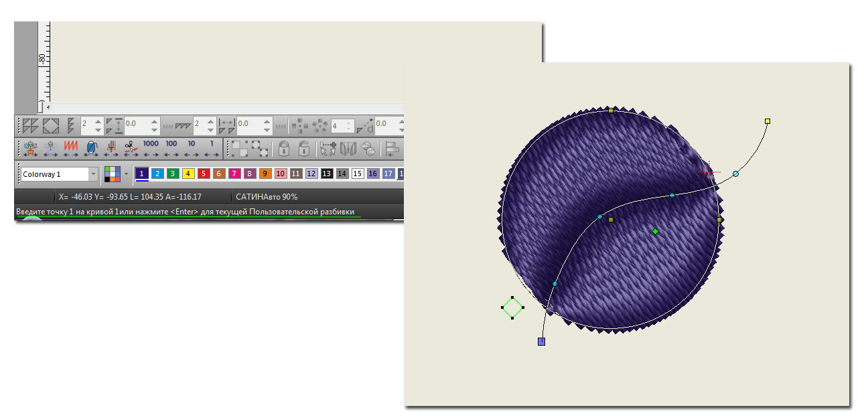Select color swatch 4 yellow
The width and height of the screenshot is (868, 416).
188,174
